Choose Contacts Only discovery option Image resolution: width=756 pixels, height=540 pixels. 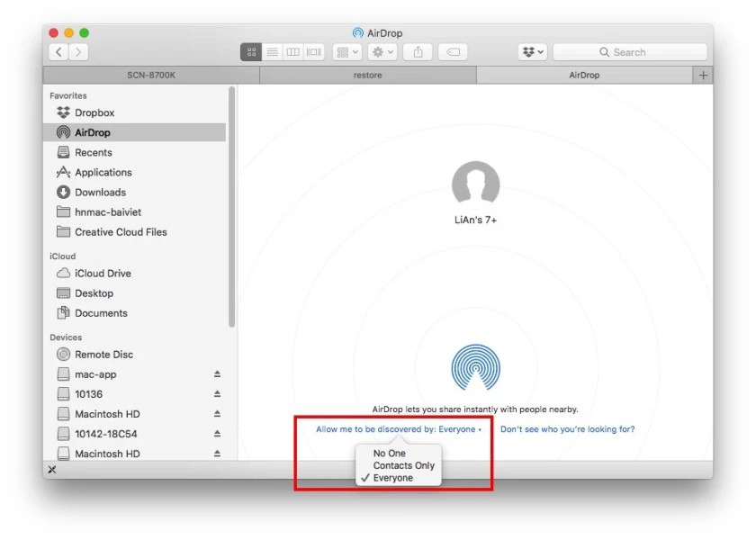click(x=403, y=465)
